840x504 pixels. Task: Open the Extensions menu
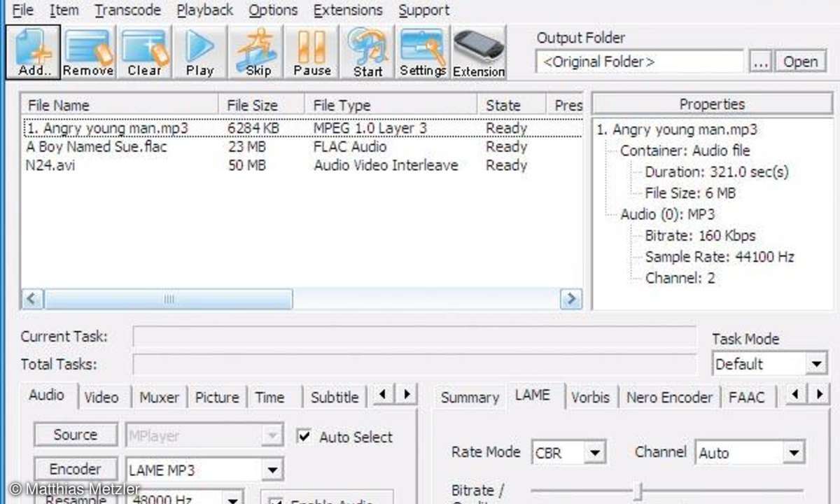(348, 10)
